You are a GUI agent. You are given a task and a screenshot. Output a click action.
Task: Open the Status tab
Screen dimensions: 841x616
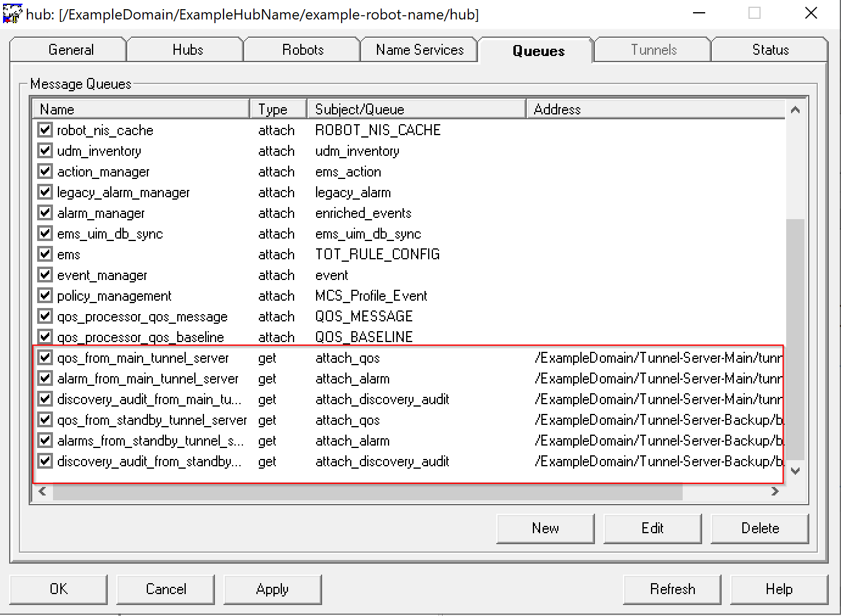[x=770, y=50]
